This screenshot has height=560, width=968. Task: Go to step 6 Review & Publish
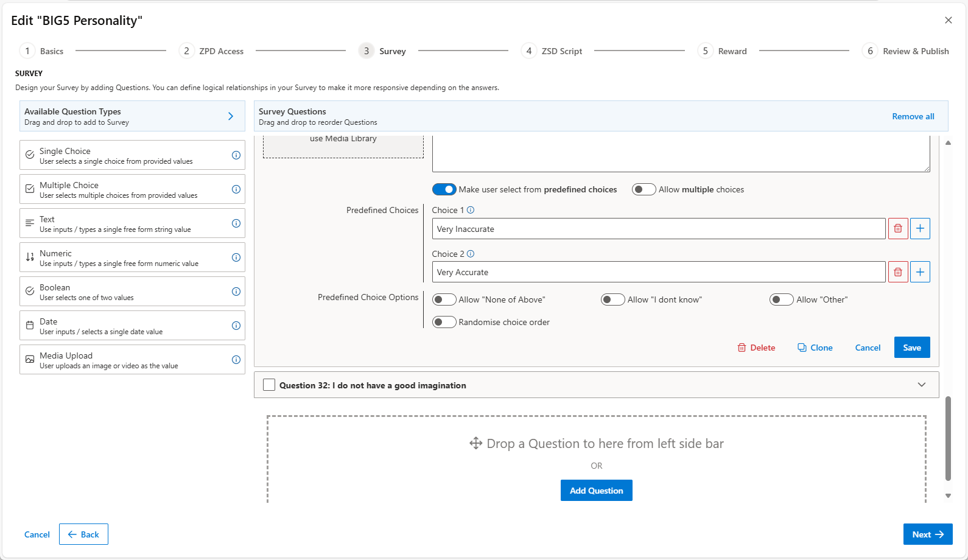coord(905,51)
